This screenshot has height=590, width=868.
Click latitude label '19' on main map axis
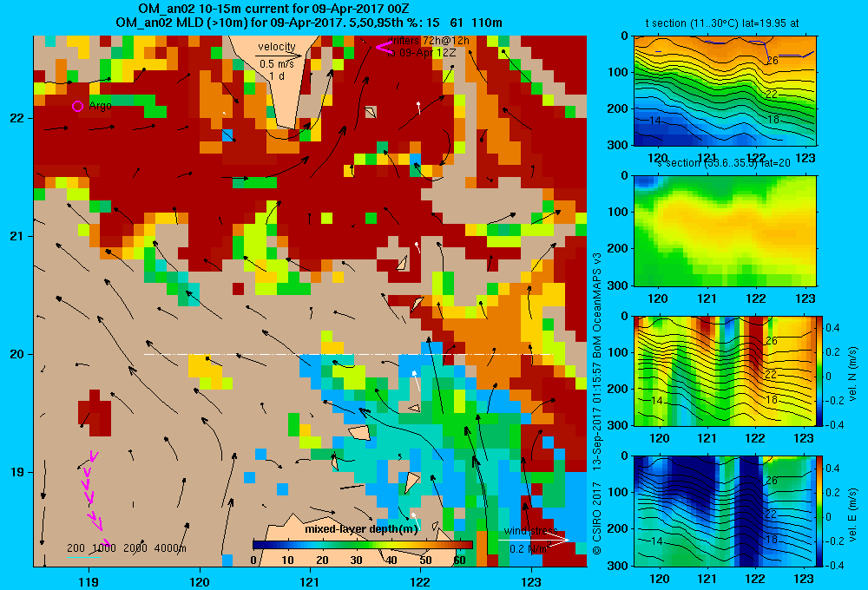click(x=16, y=472)
